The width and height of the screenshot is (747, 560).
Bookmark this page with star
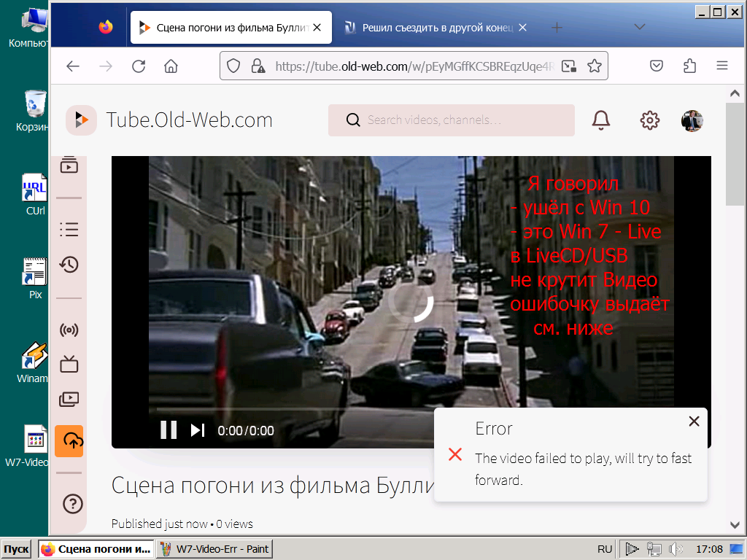tap(594, 66)
